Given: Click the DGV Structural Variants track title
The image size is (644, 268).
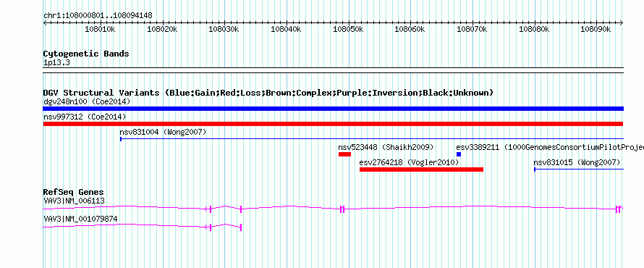Looking at the screenshot, I should (268, 93).
